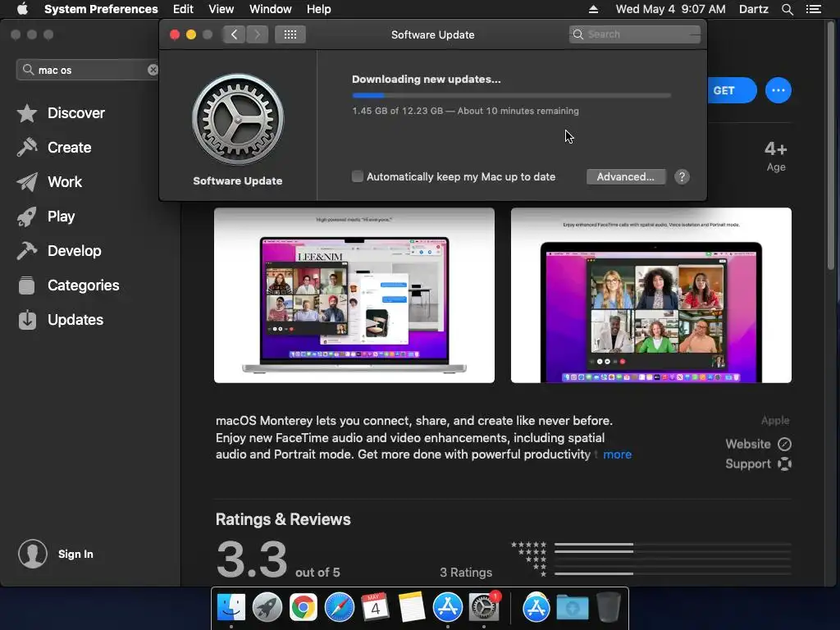Click the Software Update search field
This screenshot has height=630, width=840.
coord(635,34)
